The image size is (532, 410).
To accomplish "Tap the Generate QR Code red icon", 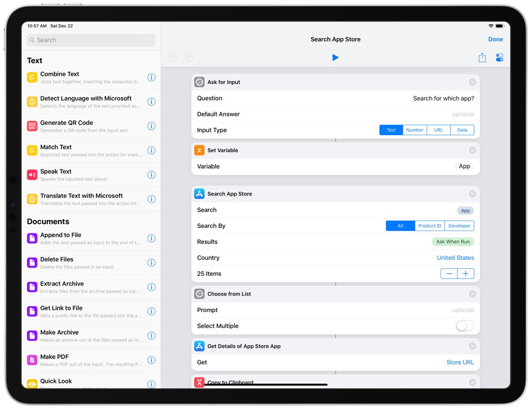I will pos(32,126).
